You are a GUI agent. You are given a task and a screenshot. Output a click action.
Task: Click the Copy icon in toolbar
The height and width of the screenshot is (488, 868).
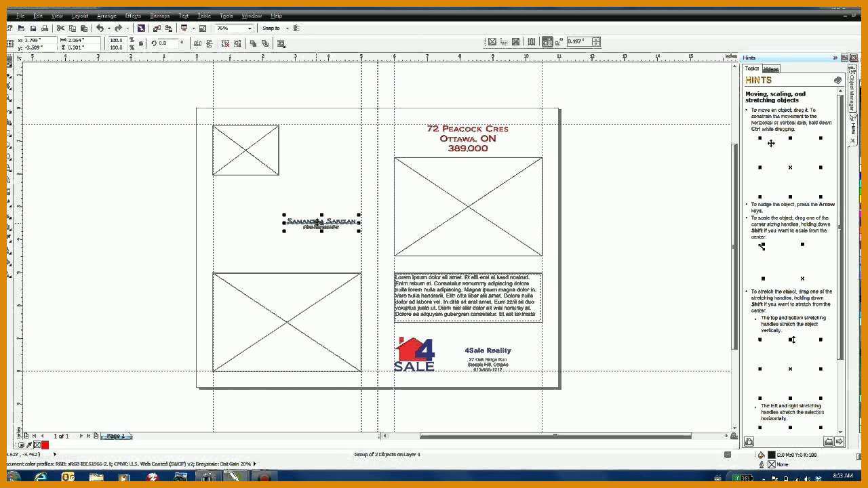(72, 28)
